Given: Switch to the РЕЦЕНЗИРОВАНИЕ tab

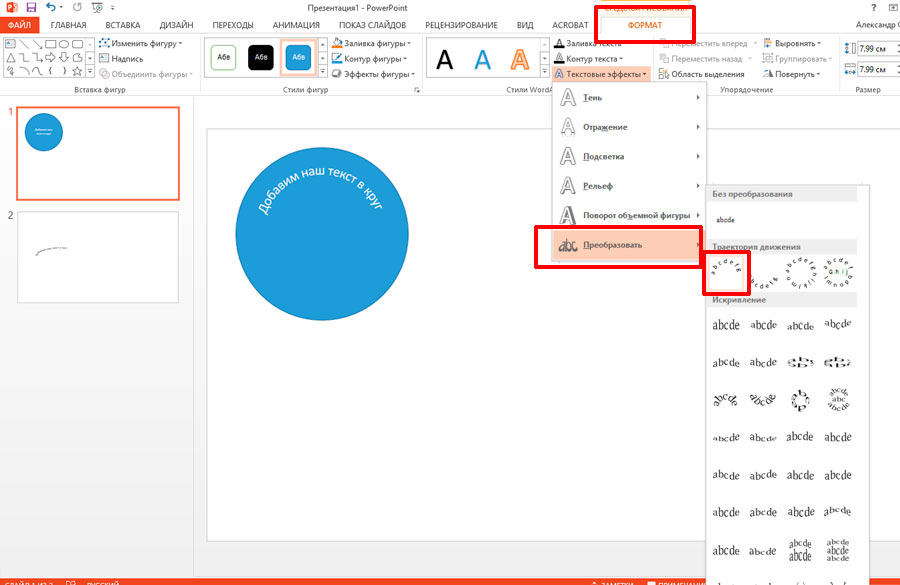Looking at the screenshot, I should click(461, 25).
